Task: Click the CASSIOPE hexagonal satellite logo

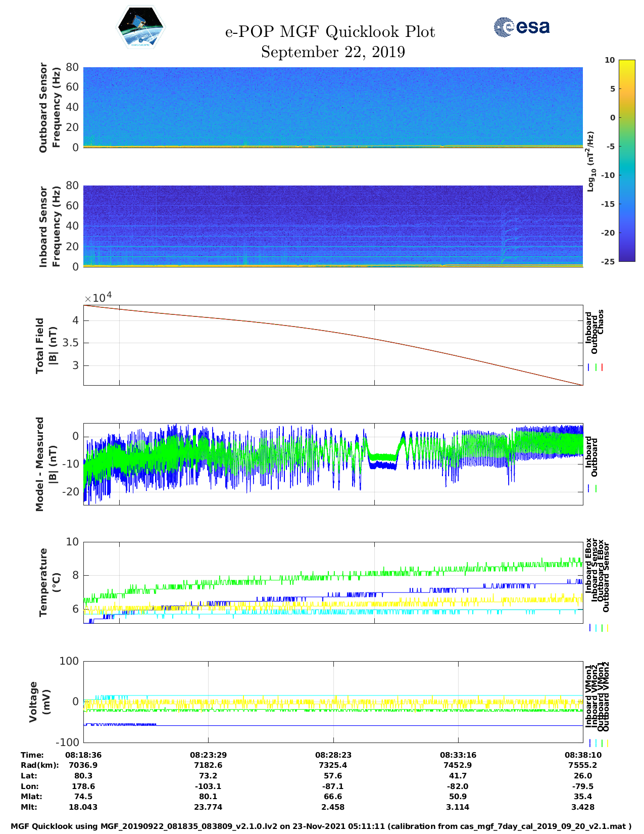Action: click(140, 28)
